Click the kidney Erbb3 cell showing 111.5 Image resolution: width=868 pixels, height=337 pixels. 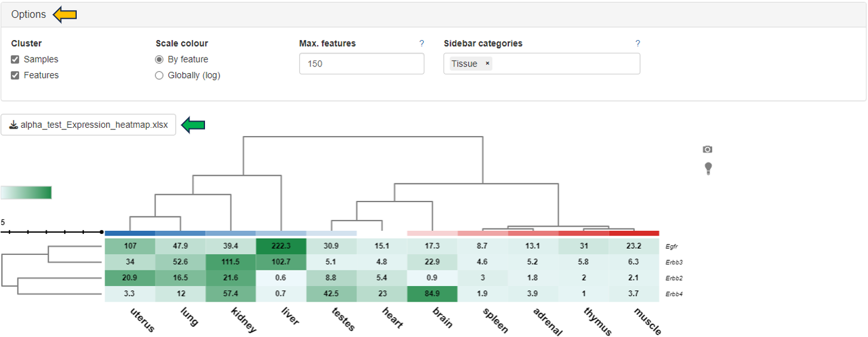[230, 262]
